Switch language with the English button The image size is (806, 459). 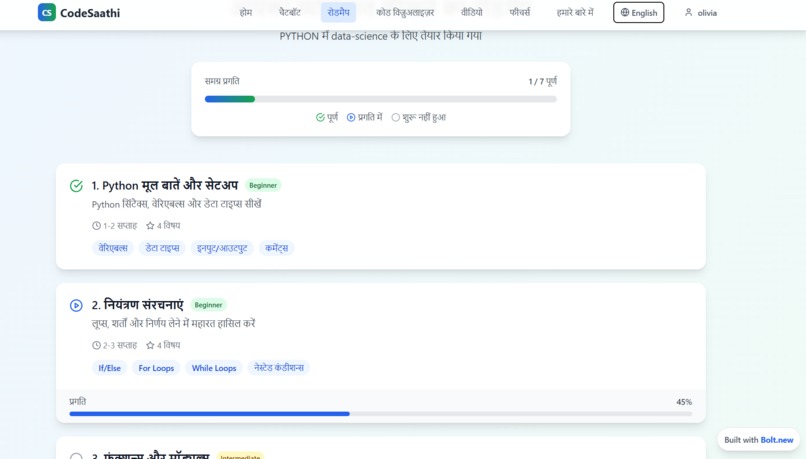(x=638, y=12)
